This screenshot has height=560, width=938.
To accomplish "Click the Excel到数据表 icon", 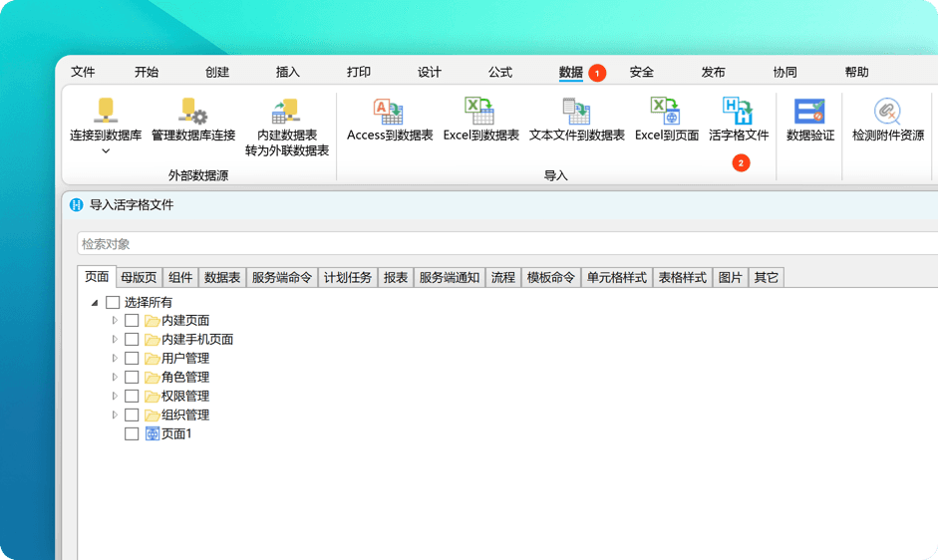I will coord(479,111).
